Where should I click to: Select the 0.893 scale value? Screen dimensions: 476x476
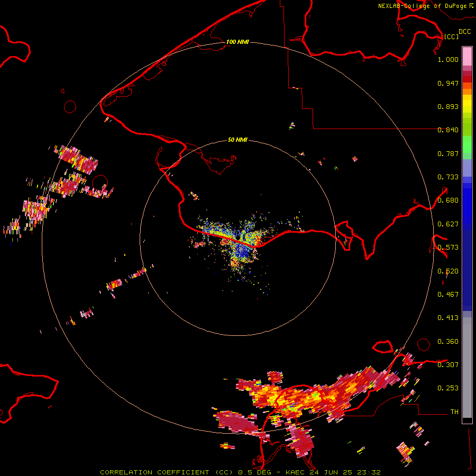click(x=448, y=106)
